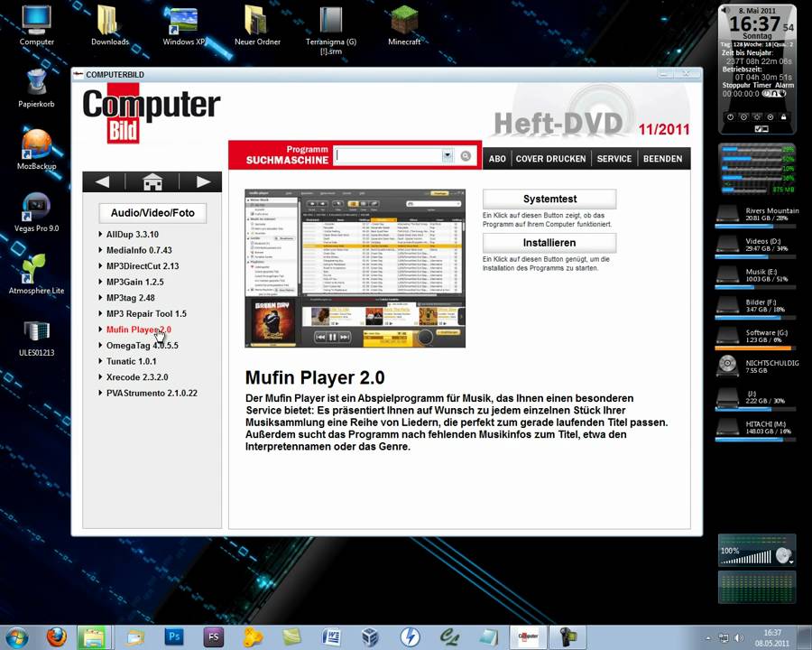Open the home page via house icon
This screenshot has width=812, height=650.
(x=152, y=182)
